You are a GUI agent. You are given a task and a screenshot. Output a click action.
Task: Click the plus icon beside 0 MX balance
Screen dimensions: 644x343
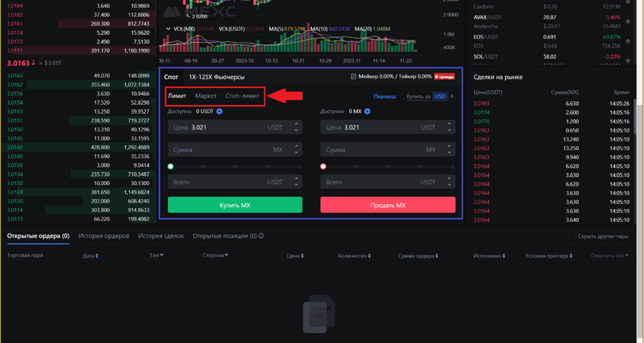tap(367, 112)
